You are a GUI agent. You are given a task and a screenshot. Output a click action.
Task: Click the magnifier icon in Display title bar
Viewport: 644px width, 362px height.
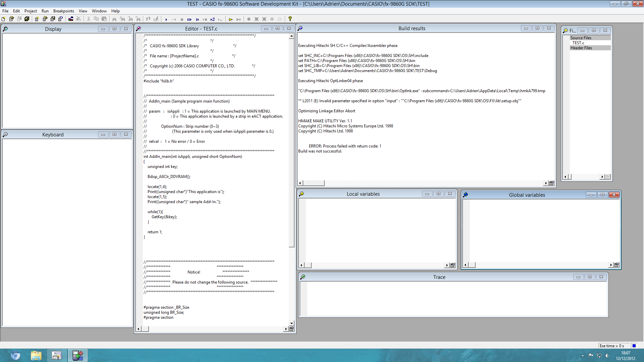coord(5,29)
